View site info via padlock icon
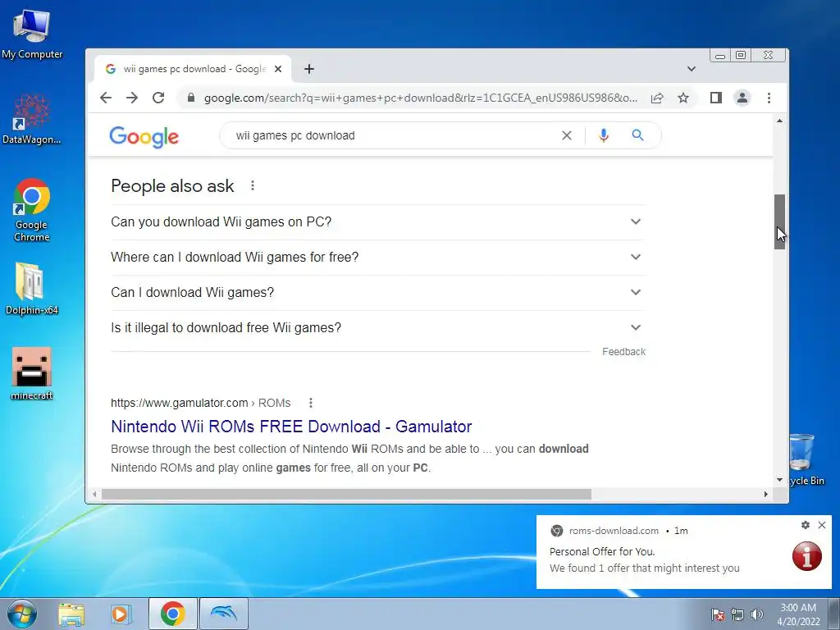 [x=190, y=98]
